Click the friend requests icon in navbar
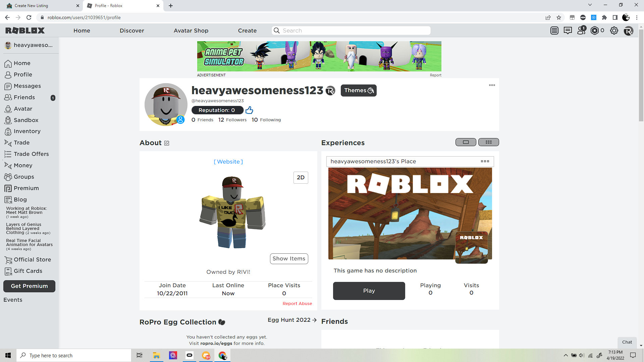This screenshot has height=362, width=644. coord(581,31)
